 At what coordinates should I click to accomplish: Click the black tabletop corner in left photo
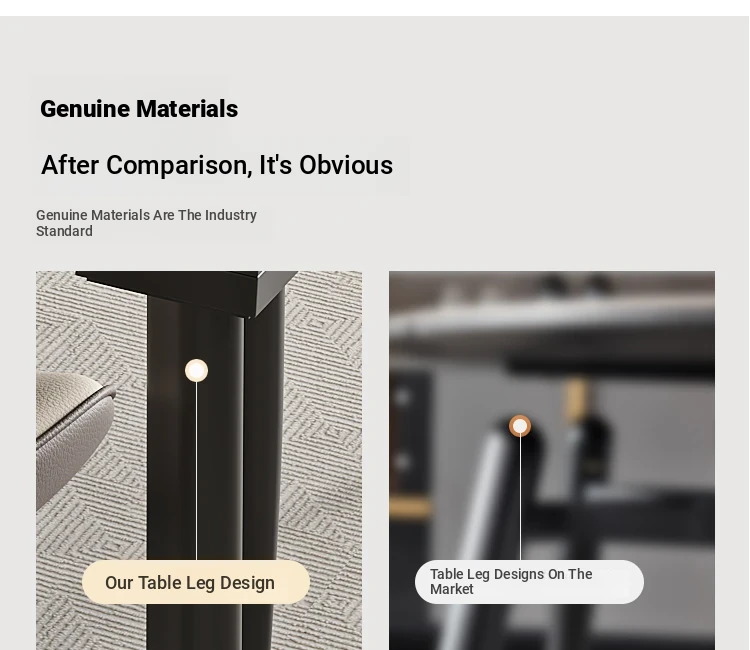[x=191, y=291]
